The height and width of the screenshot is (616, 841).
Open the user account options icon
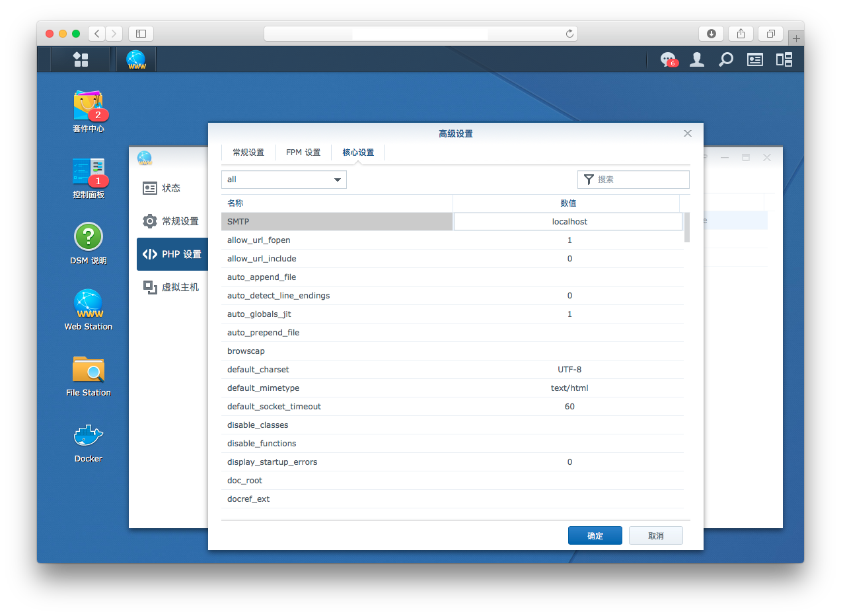[697, 59]
